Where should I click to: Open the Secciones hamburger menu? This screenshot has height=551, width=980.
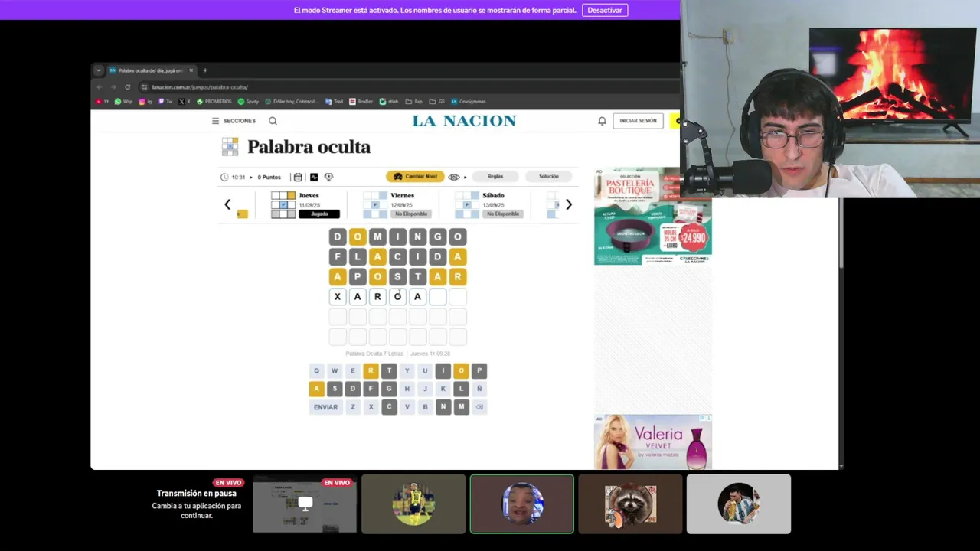(x=234, y=121)
